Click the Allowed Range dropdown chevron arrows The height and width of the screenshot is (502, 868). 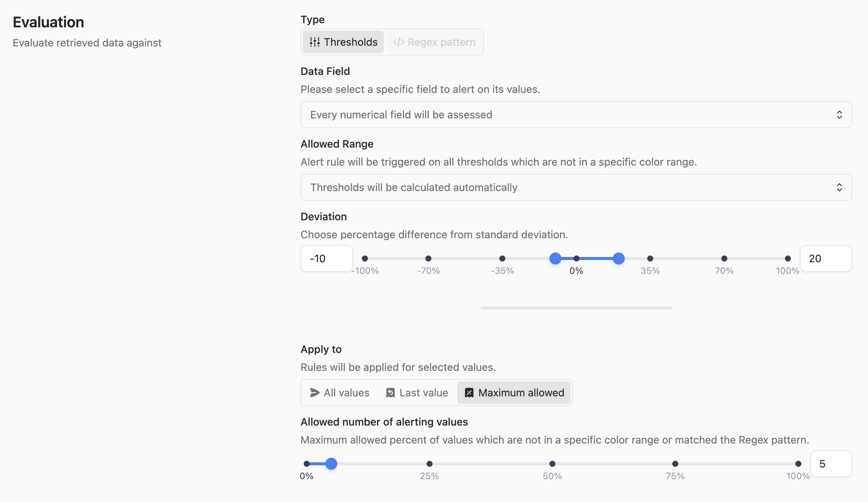[x=839, y=187]
